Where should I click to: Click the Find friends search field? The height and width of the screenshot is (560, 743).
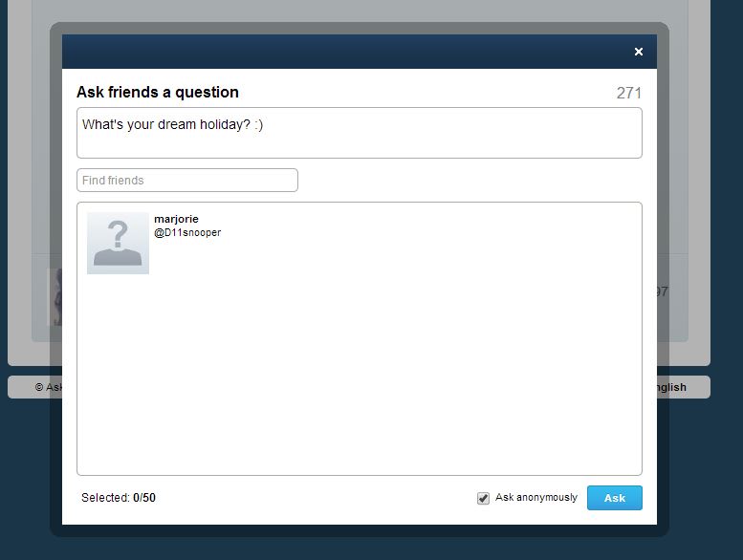point(187,181)
